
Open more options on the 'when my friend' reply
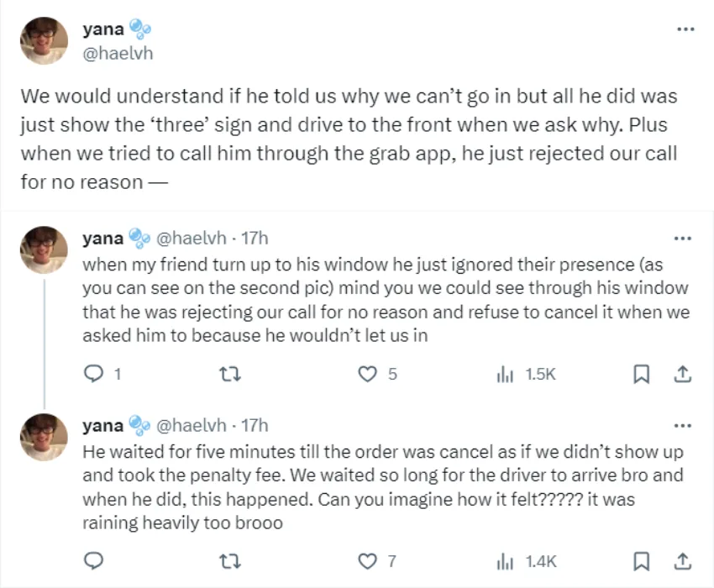[x=683, y=239]
